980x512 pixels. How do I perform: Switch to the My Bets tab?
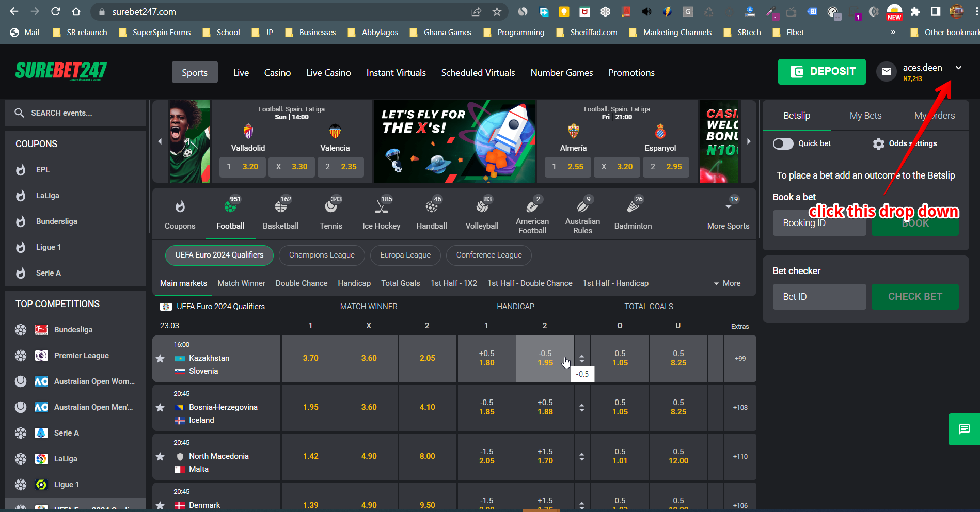pyautogui.click(x=865, y=116)
